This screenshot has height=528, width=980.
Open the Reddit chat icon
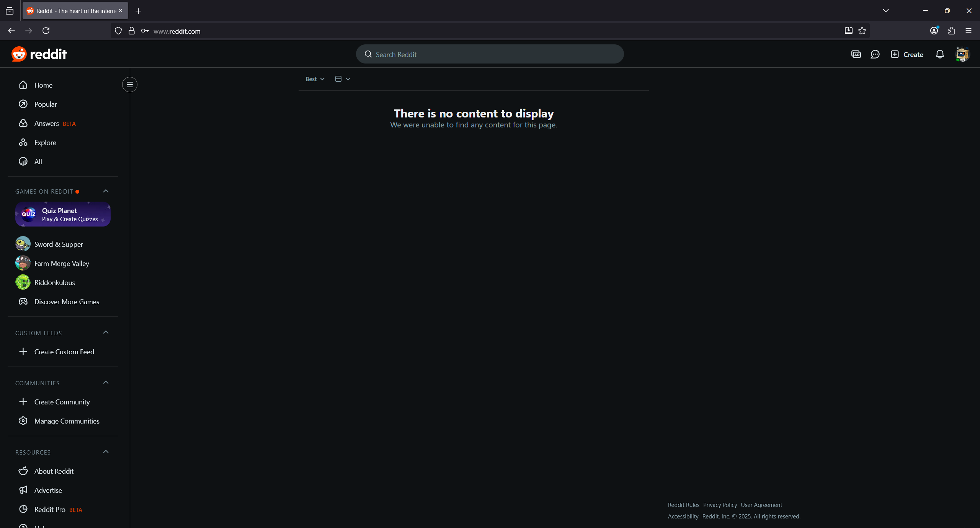[x=875, y=54]
